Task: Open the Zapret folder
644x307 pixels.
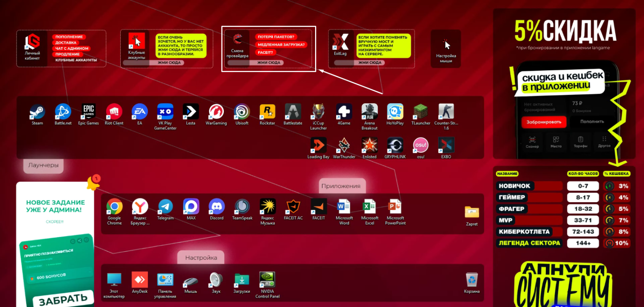Action: click(472, 212)
